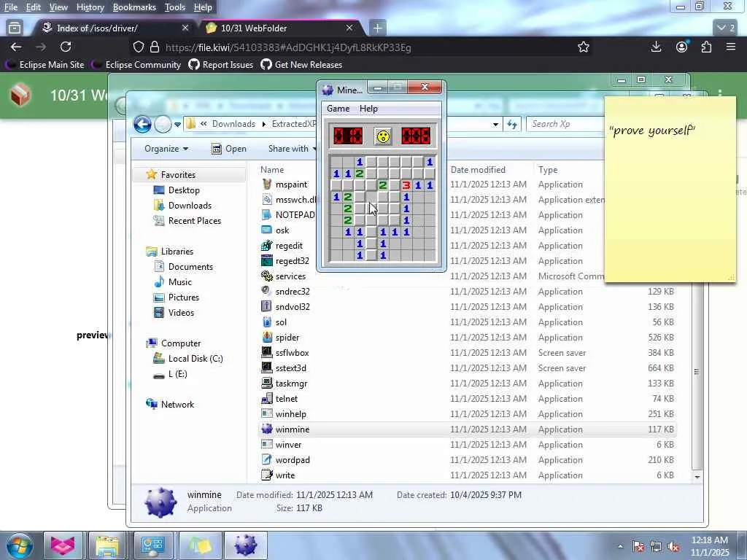Image resolution: width=747 pixels, height=560 pixels.
Task: Click the sticky note "prove yourself" text
Action: [652, 131]
